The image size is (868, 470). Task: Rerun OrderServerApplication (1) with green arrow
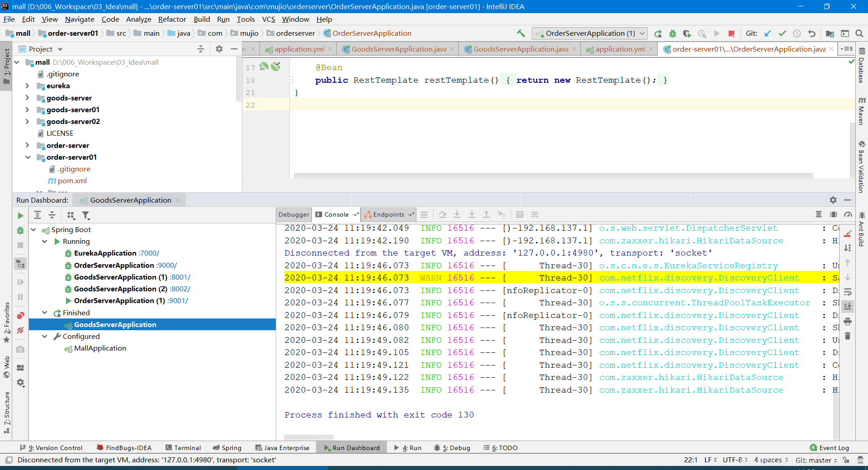pos(658,33)
